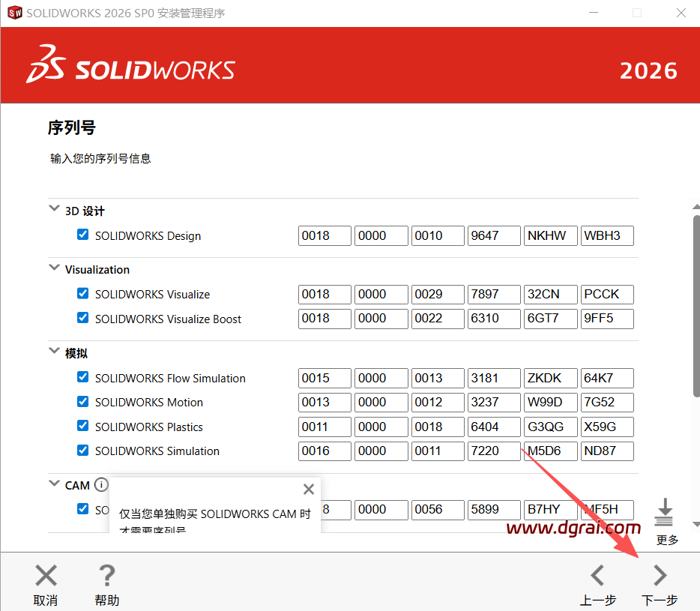Screen dimensions: 700x611
Task: Collapse the CAM section chevron
Action: click(x=54, y=484)
